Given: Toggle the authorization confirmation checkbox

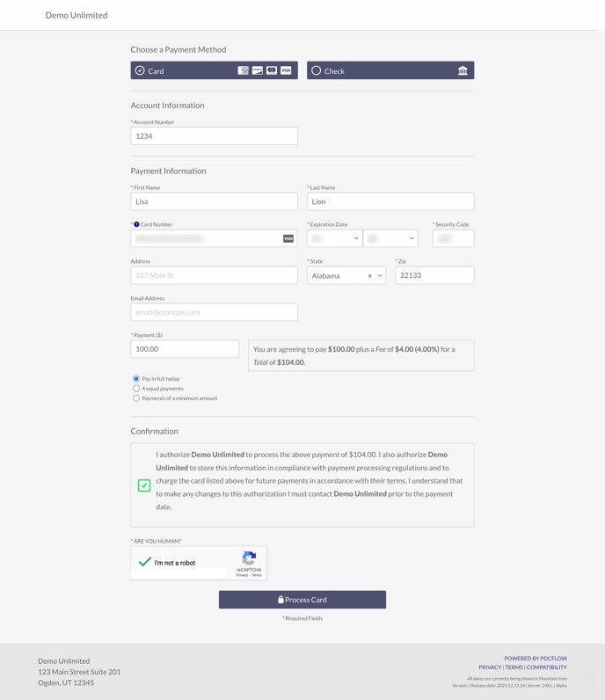Looking at the screenshot, I should pyautogui.click(x=143, y=485).
